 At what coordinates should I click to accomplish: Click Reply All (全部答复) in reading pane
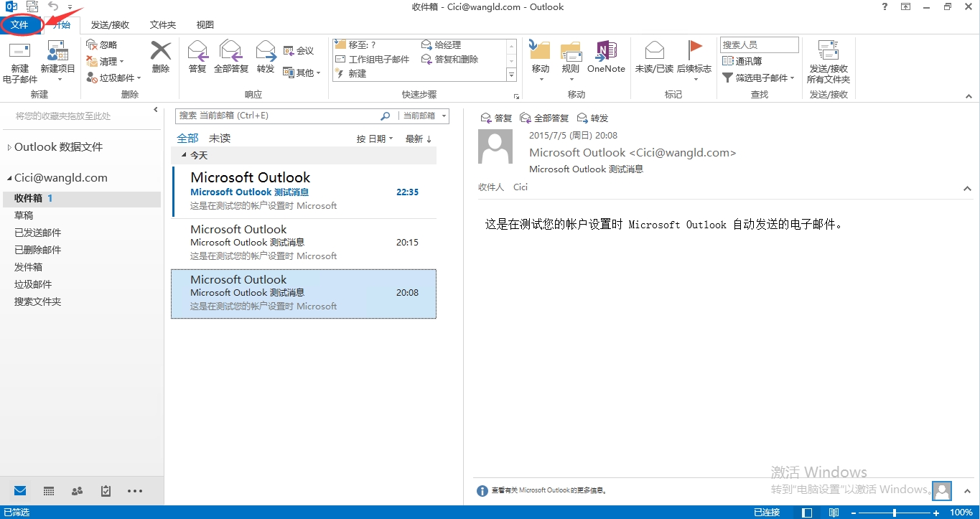coord(544,118)
